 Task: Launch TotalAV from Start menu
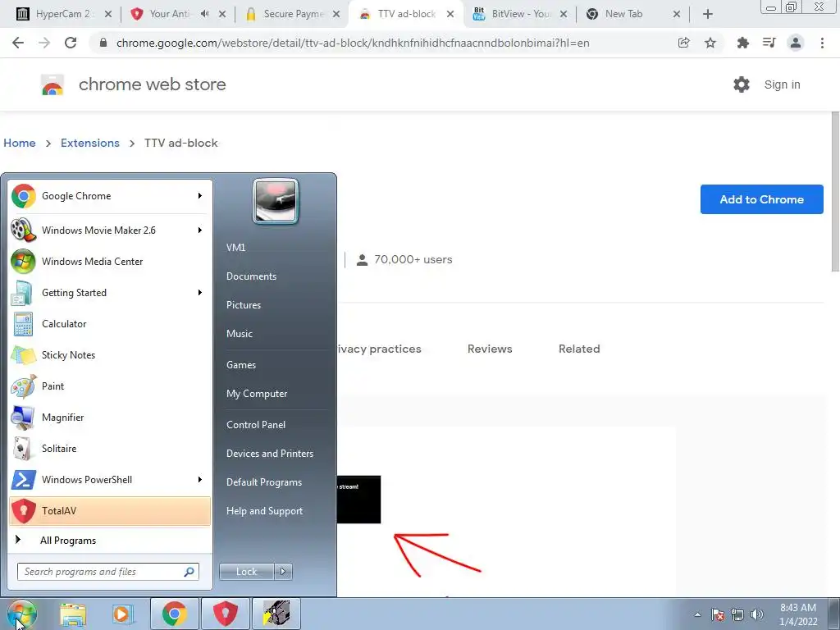pos(110,511)
